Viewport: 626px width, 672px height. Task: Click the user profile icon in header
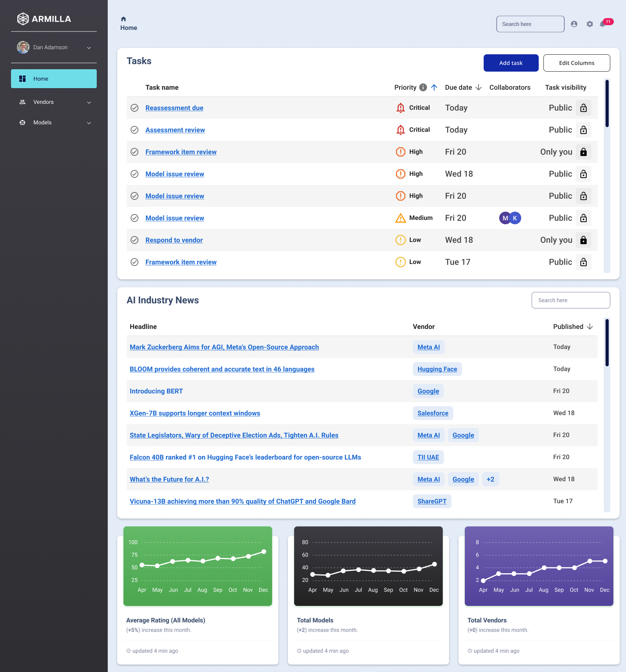click(x=574, y=24)
